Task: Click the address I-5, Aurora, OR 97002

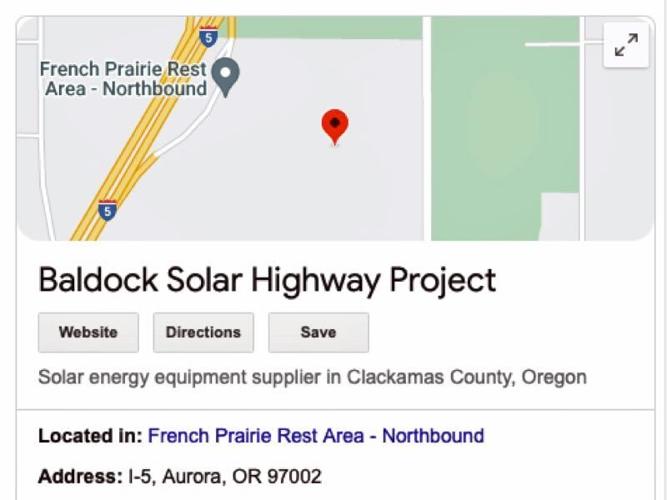Action: pos(225,476)
